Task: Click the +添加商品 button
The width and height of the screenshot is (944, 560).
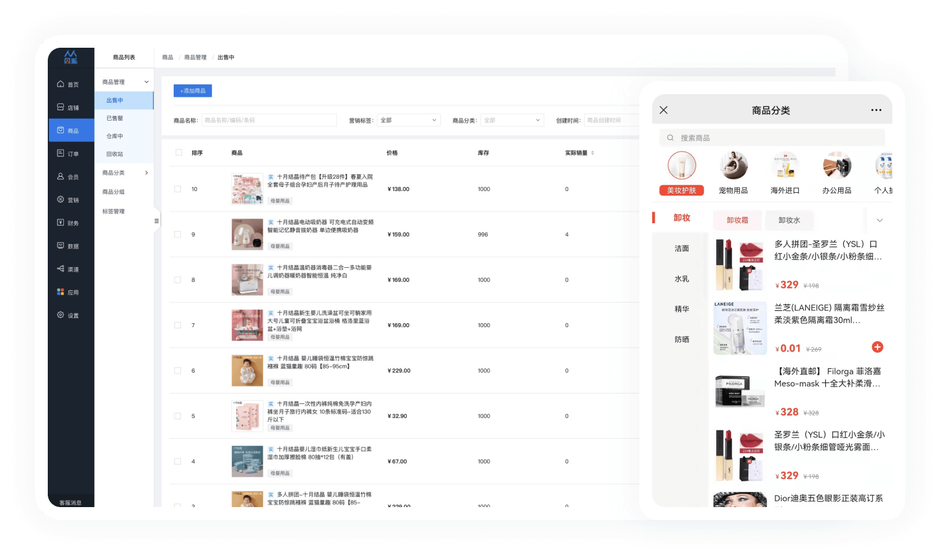Action: pyautogui.click(x=192, y=91)
